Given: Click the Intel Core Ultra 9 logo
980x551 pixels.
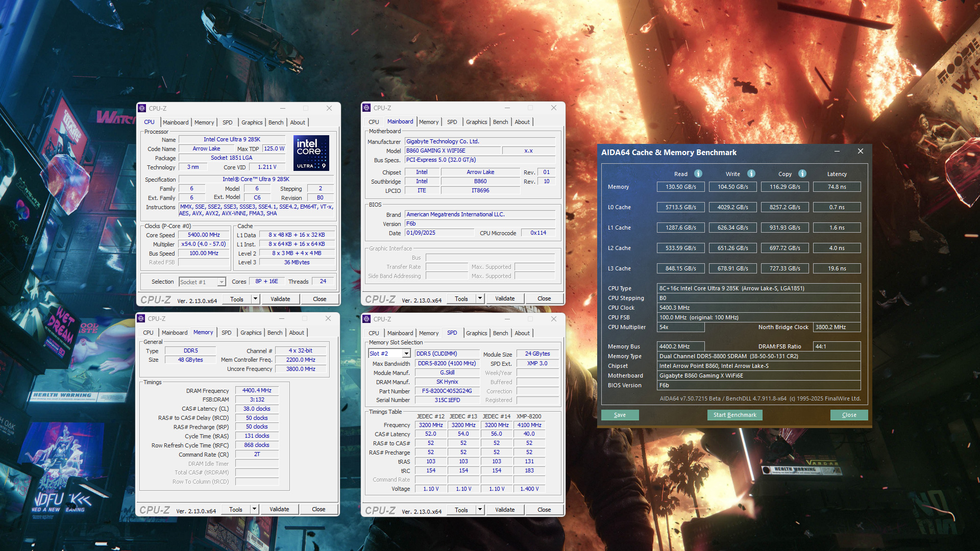Looking at the screenshot, I should coord(311,153).
